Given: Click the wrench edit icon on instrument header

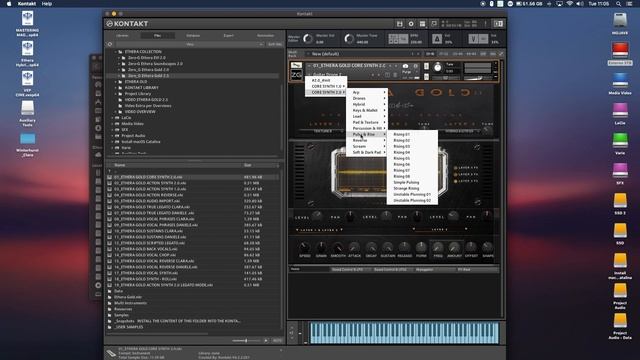Looking at the screenshot, I should click(x=296, y=65).
